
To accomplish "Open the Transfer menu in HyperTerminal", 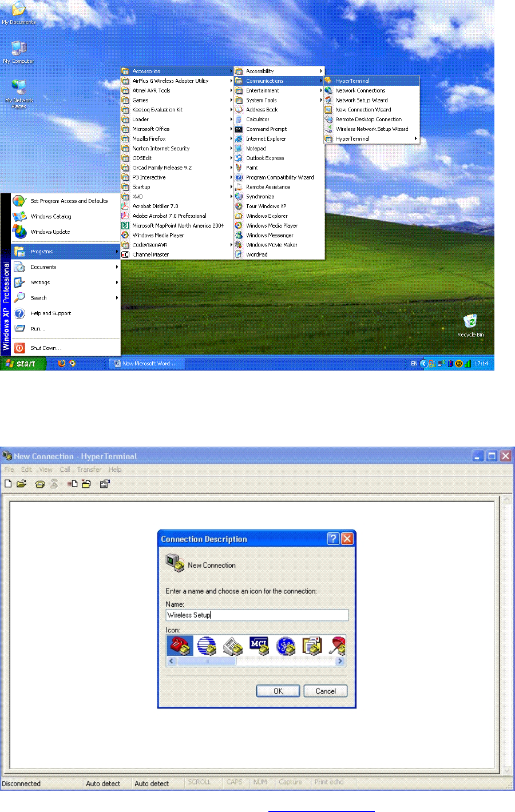I will pyautogui.click(x=89, y=469).
